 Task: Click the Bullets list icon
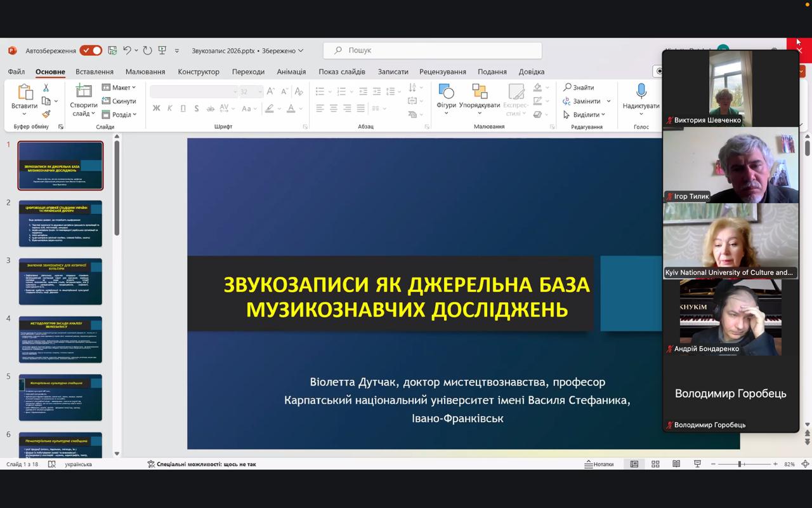[x=320, y=91]
